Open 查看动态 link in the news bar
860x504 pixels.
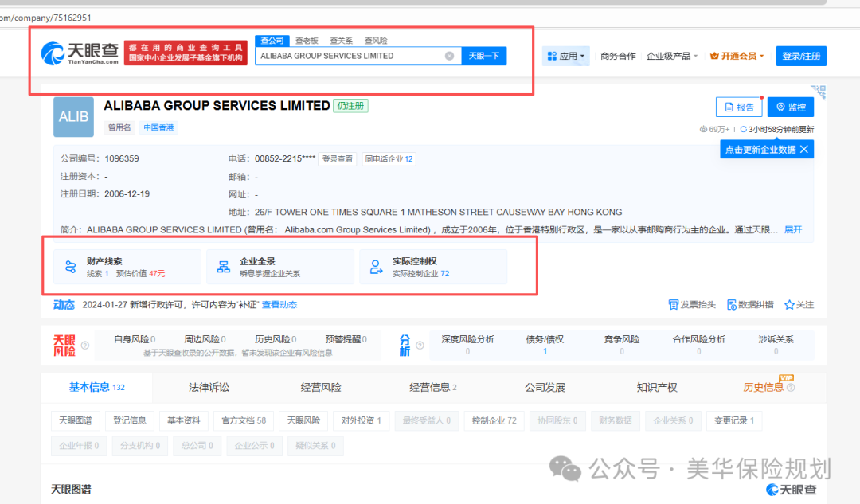pos(279,304)
